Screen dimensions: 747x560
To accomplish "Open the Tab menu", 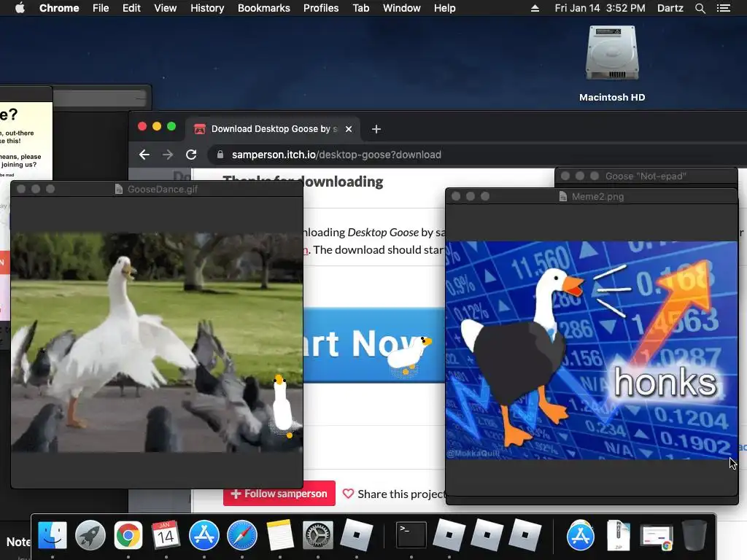I will coord(360,8).
